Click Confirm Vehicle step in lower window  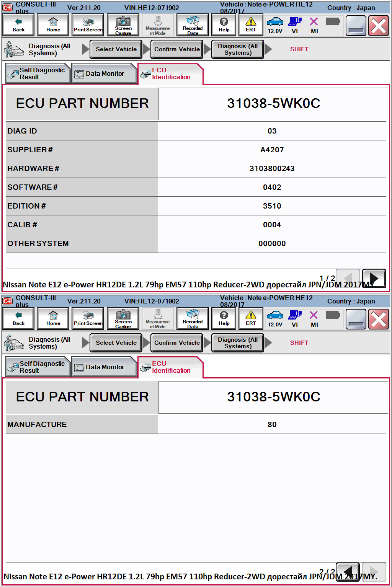pyautogui.click(x=177, y=343)
